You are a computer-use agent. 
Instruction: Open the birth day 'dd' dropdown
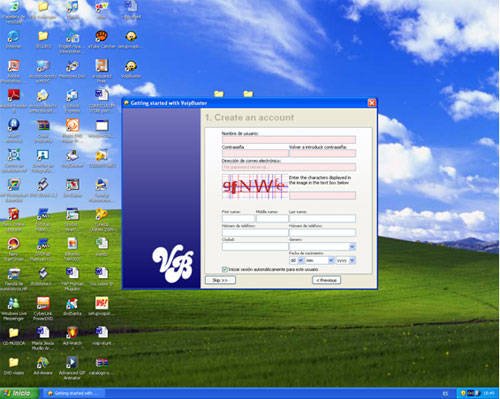point(300,260)
